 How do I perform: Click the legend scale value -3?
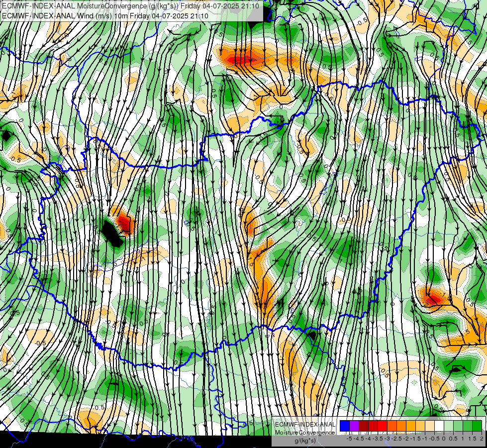388,439
